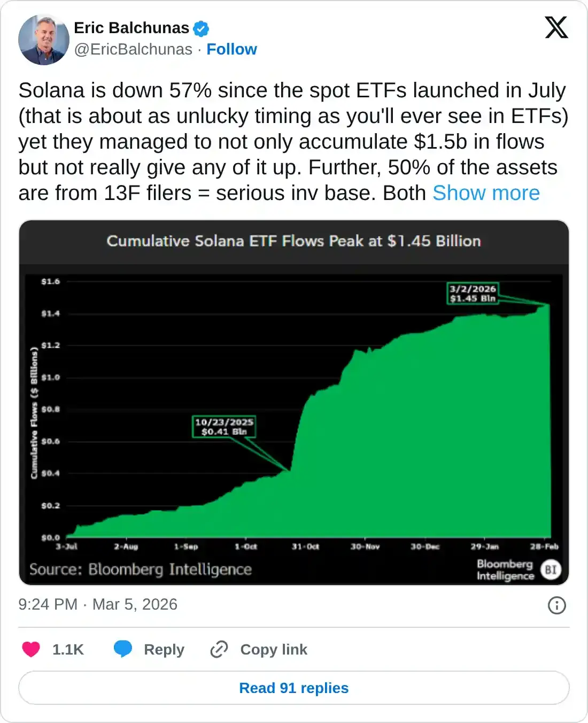This screenshot has width=588, height=723.
Task: Click the copy link chain icon
Action: point(219,649)
